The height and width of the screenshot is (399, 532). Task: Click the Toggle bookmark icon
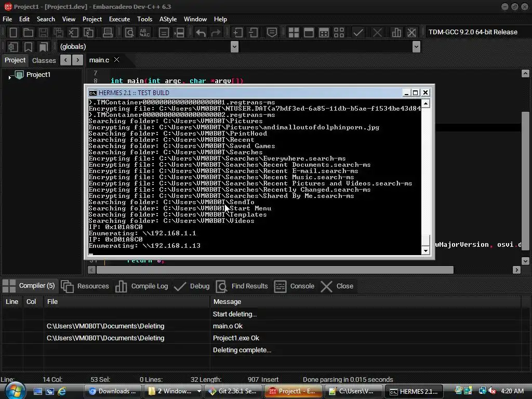pos(28,47)
